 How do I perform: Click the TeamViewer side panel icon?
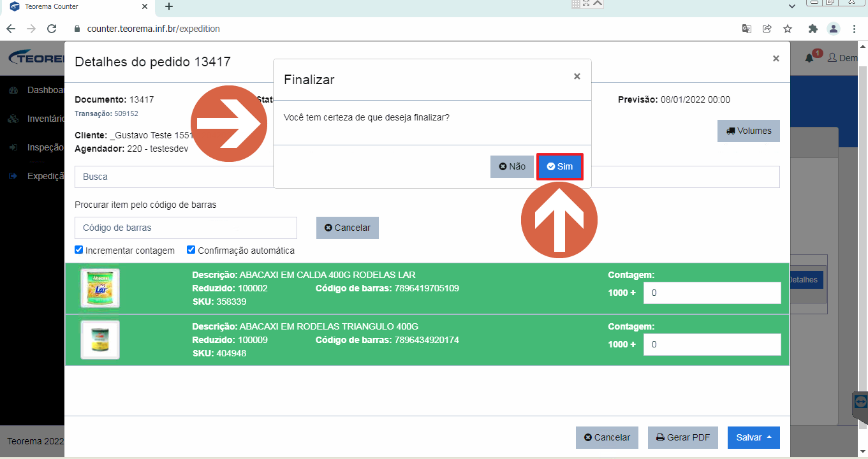coord(860,403)
